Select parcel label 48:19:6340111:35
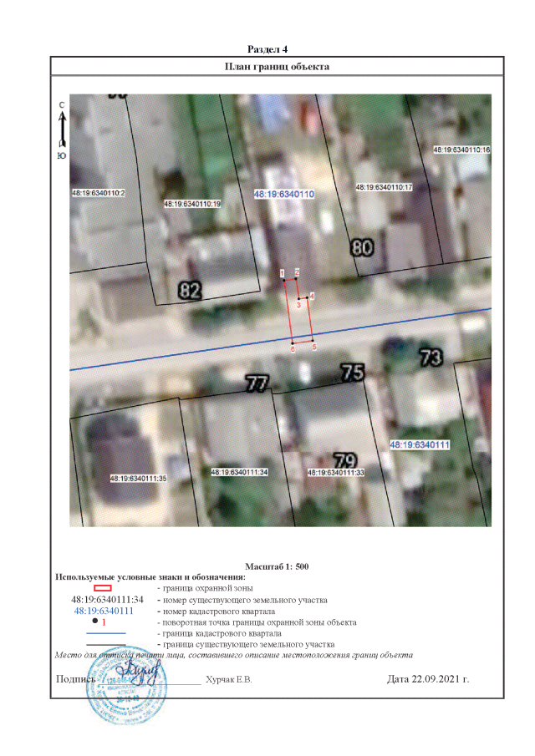The height and width of the screenshot is (756, 535). (x=139, y=479)
